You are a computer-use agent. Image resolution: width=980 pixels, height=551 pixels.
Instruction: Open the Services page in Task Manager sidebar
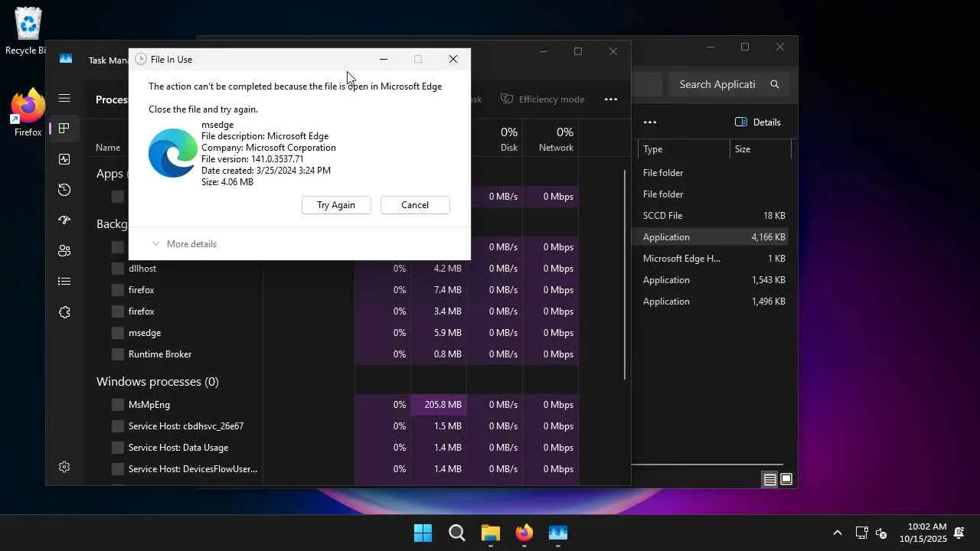point(64,312)
